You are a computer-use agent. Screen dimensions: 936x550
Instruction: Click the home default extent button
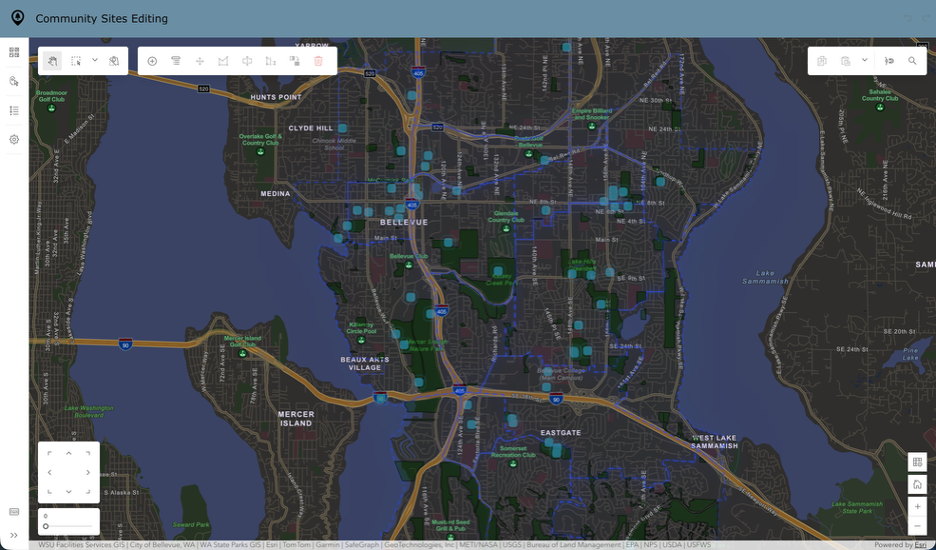(917, 484)
